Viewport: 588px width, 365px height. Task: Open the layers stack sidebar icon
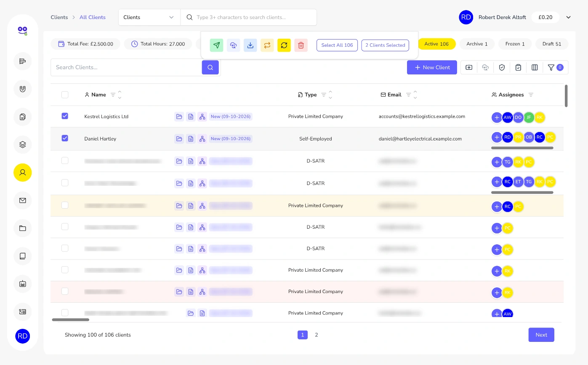[x=23, y=145]
